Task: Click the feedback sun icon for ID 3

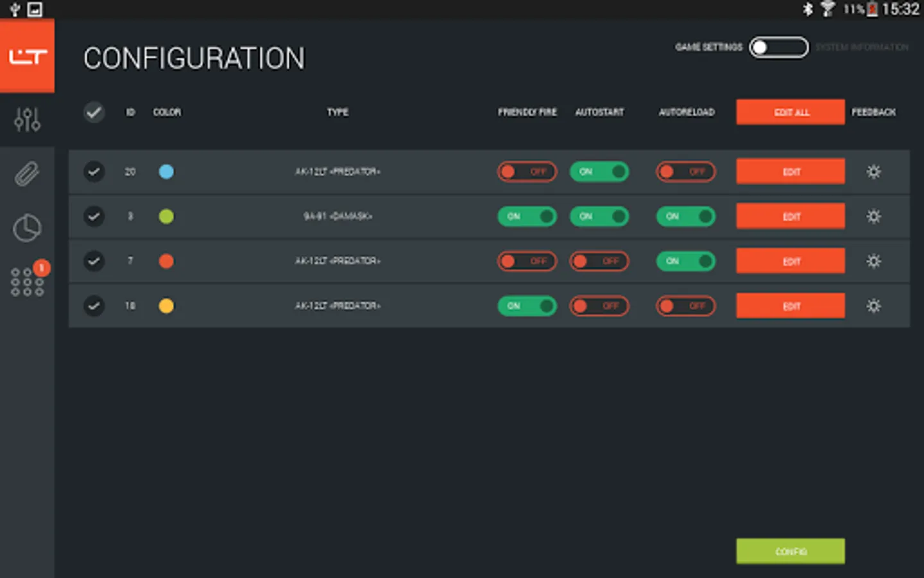Action: (x=873, y=216)
